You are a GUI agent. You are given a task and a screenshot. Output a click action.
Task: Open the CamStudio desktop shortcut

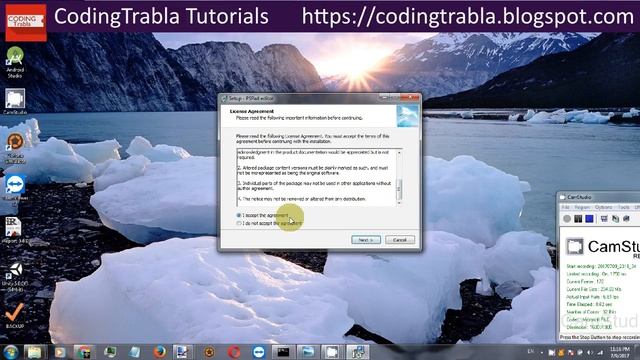(x=15, y=101)
